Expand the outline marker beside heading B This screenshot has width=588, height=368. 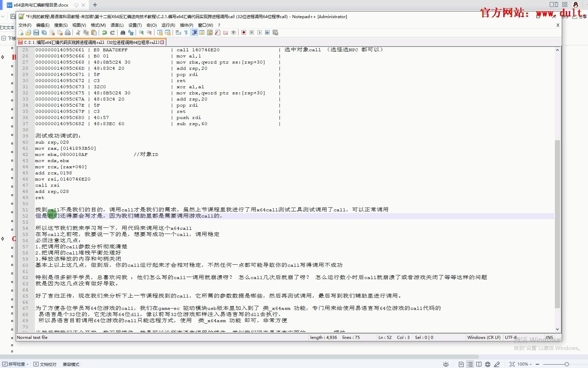[x=3, y=57]
